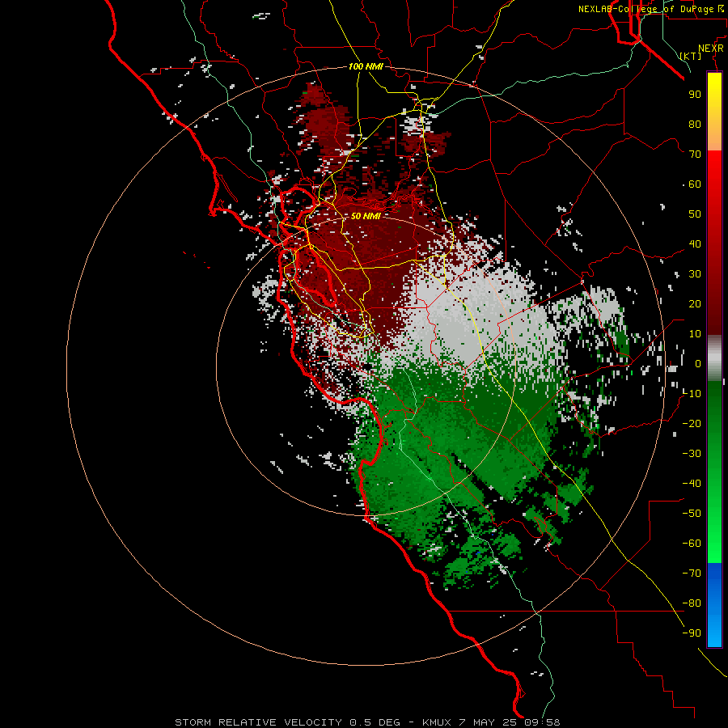The height and width of the screenshot is (728, 728).
Task: Click the -70 value on velocity scale
Action: pyautogui.click(x=692, y=574)
